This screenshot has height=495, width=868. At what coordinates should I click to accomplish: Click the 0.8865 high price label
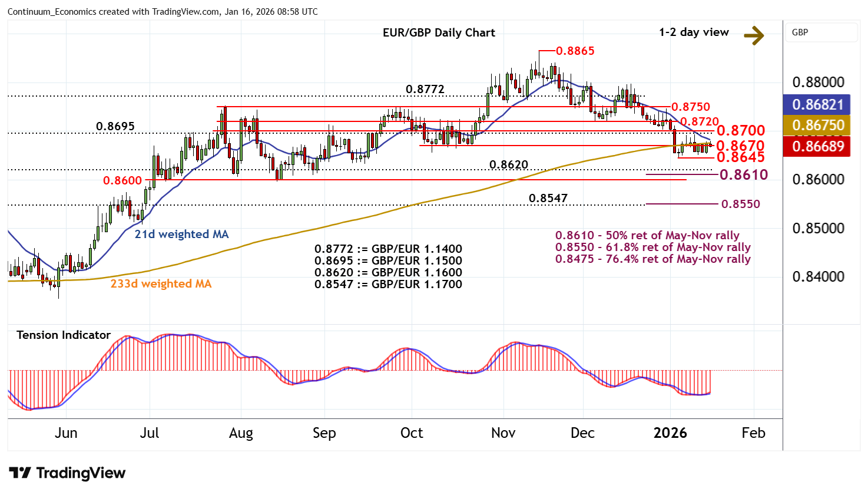575,51
